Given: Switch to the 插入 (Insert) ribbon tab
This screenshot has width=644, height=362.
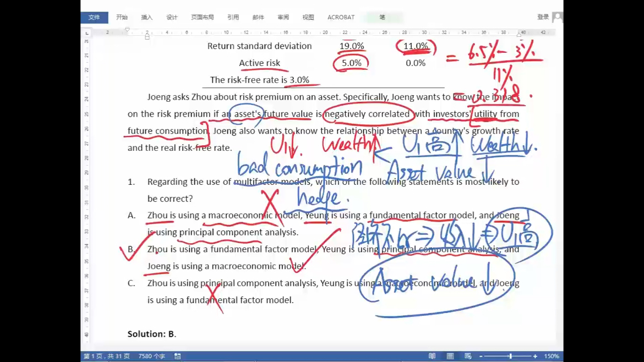Looking at the screenshot, I should (x=146, y=18).
